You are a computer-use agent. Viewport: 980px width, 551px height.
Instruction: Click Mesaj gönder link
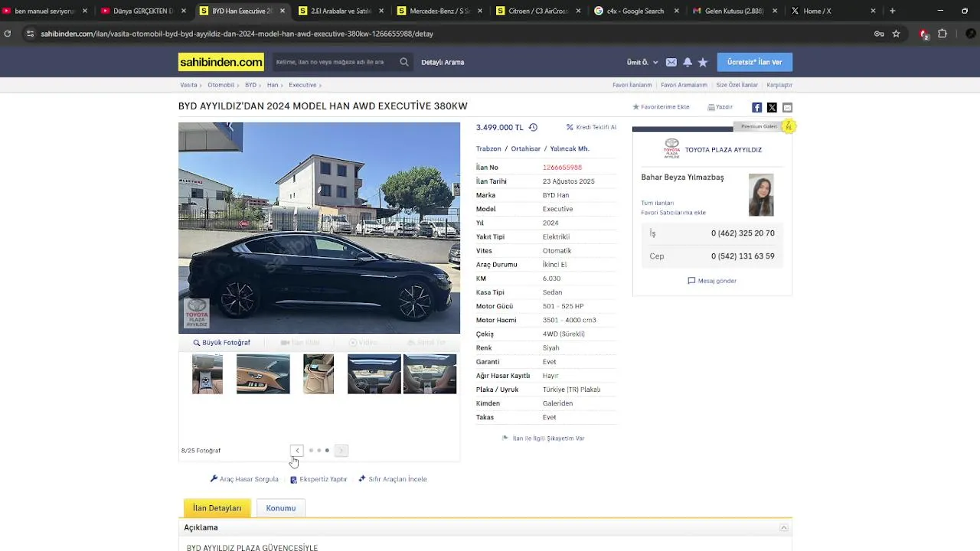(x=712, y=281)
